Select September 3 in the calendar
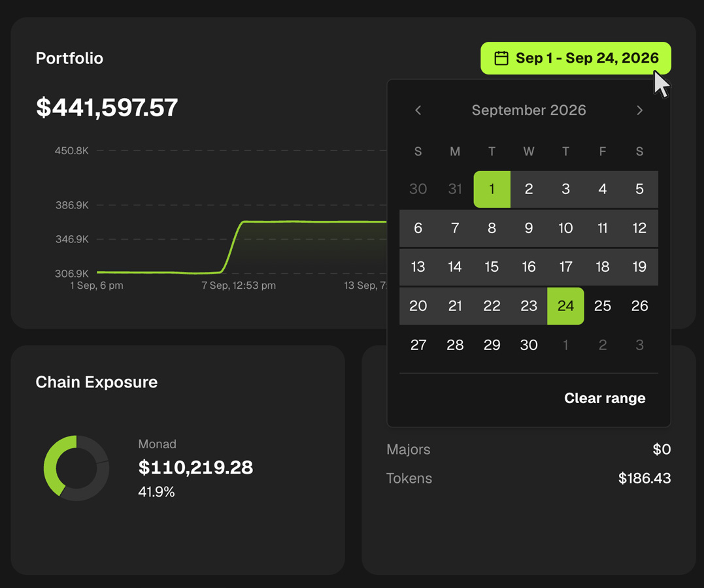 point(565,189)
